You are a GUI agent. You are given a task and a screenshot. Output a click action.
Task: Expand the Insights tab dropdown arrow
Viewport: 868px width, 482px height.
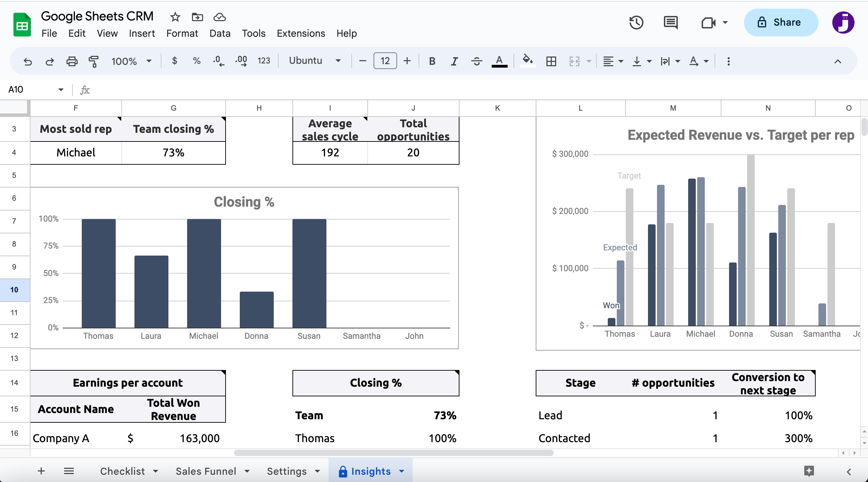click(x=402, y=471)
